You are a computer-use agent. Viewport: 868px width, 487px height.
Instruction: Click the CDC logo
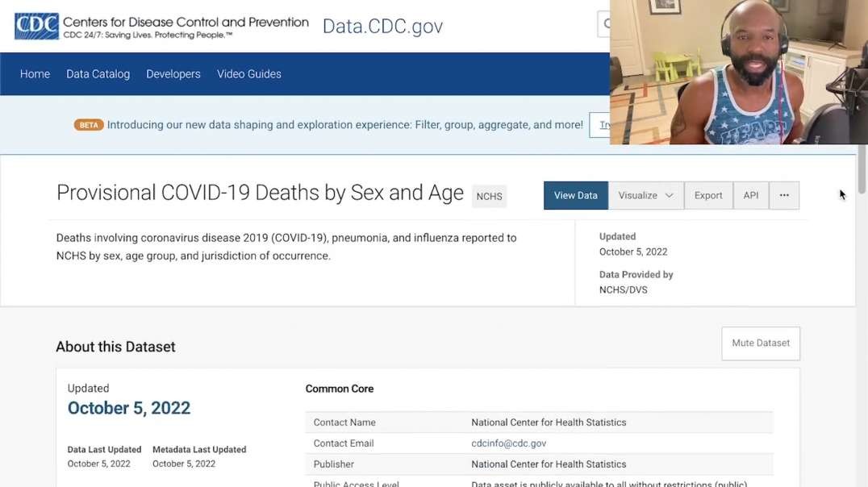pos(36,26)
